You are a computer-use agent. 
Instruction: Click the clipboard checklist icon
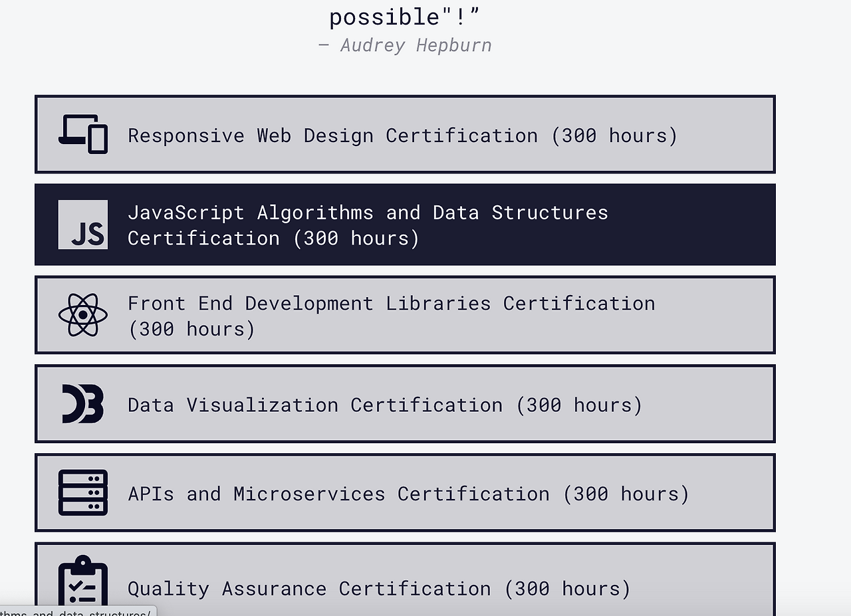pos(83,585)
